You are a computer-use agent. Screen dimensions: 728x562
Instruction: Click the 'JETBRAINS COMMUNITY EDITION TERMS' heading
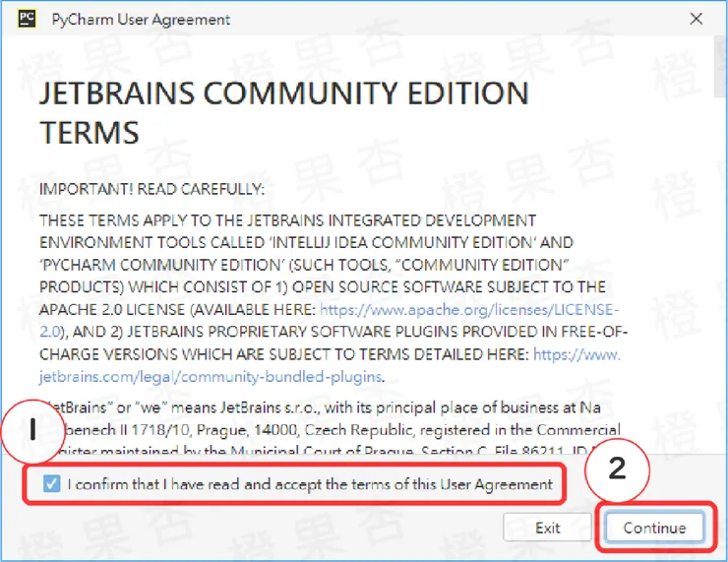coord(284,112)
